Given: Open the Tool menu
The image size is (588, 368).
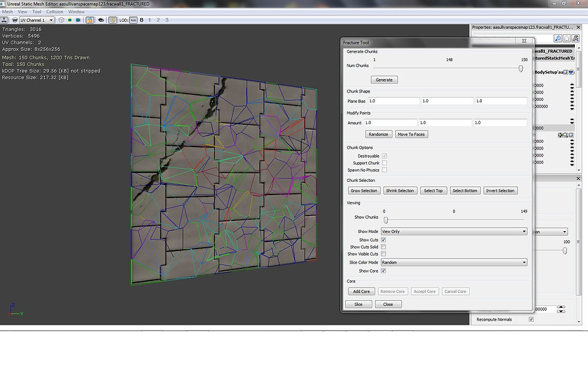Looking at the screenshot, I should (37, 11).
